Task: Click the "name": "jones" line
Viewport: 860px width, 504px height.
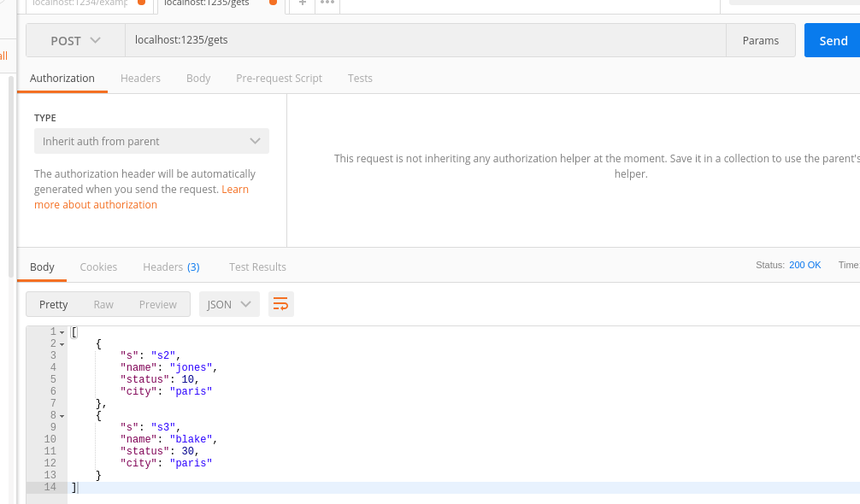Action: tap(169, 367)
